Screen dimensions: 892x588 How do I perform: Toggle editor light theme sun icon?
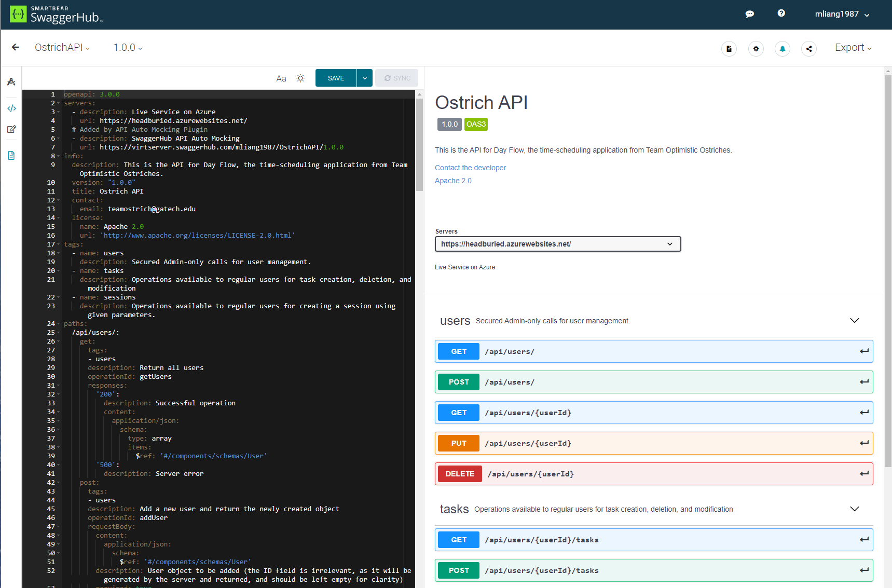click(x=300, y=78)
